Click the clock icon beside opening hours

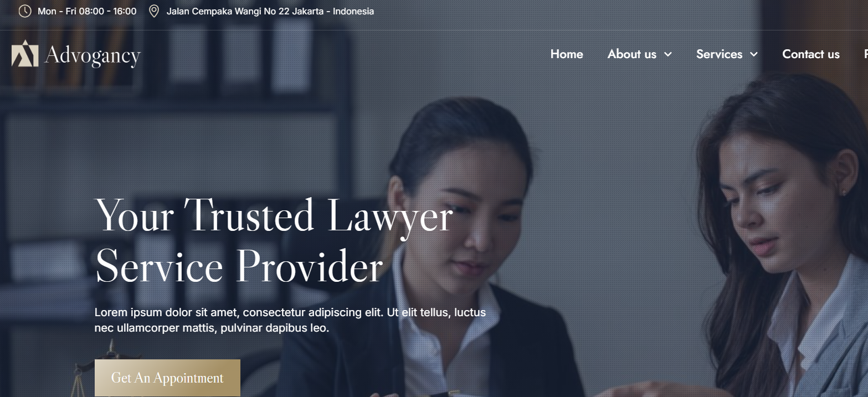(25, 11)
